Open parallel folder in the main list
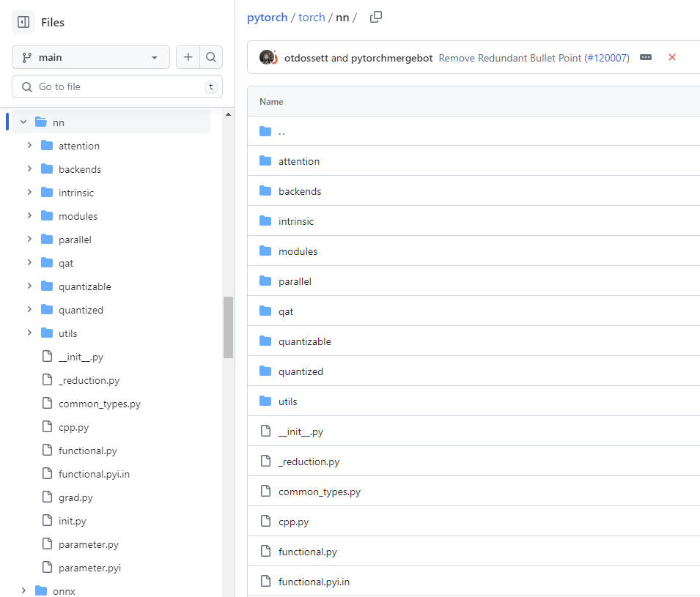This screenshot has height=597, width=700. (x=295, y=281)
